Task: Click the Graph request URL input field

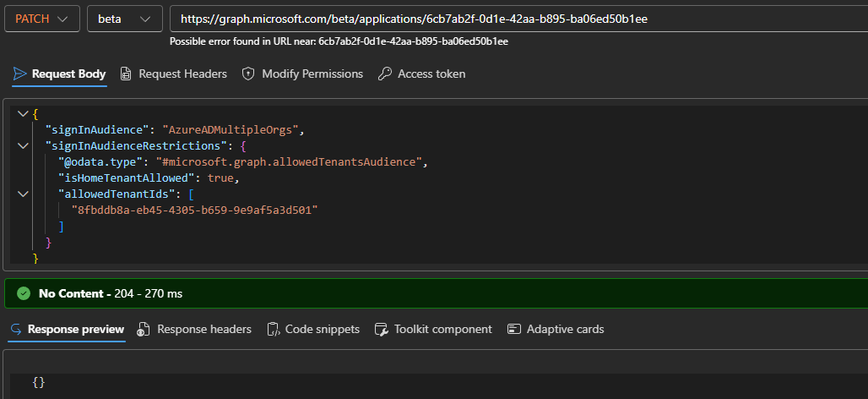Action: click(515, 19)
